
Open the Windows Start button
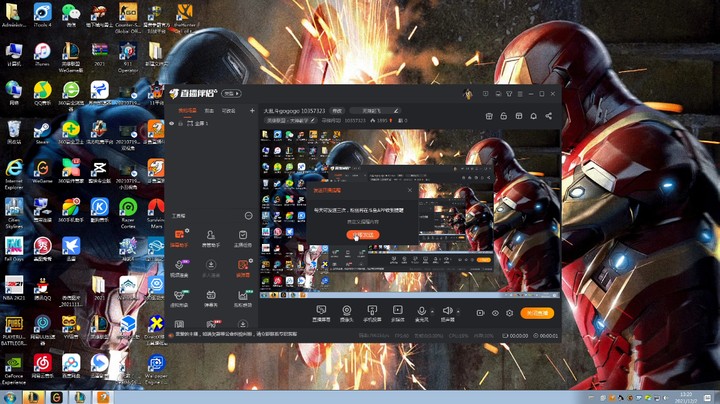[x=10, y=397]
